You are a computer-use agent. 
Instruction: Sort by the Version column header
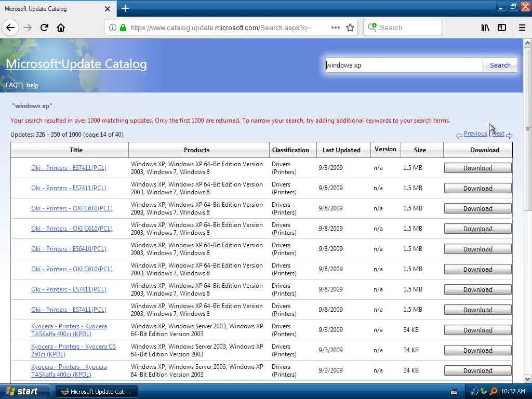tap(385, 149)
